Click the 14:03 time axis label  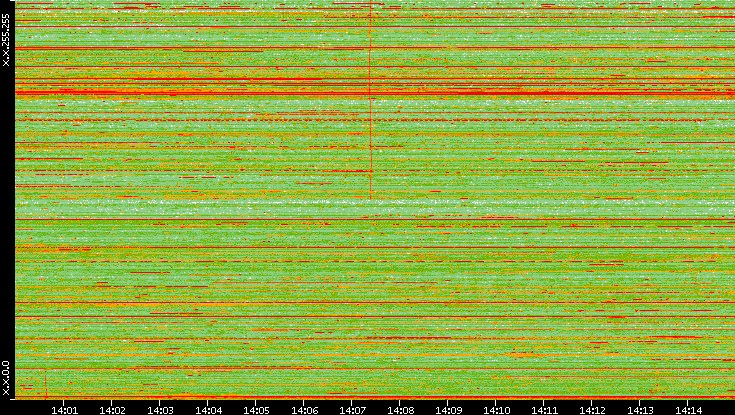[160, 410]
